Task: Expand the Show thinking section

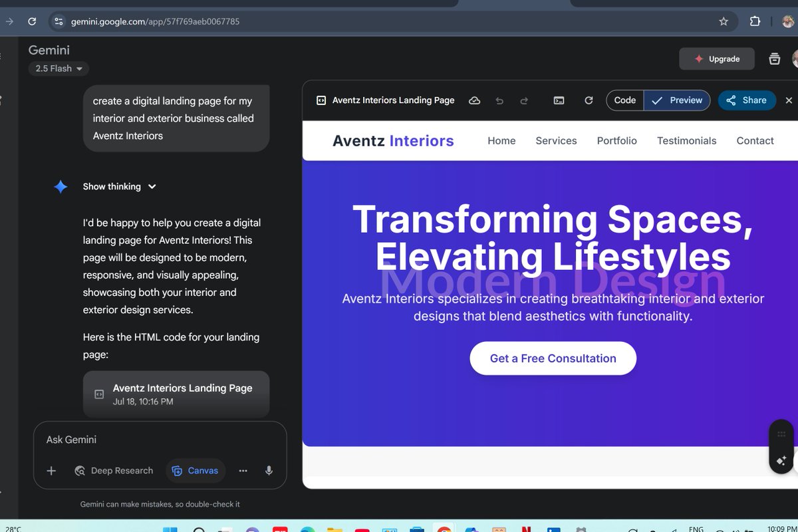Action: [x=120, y=187]
